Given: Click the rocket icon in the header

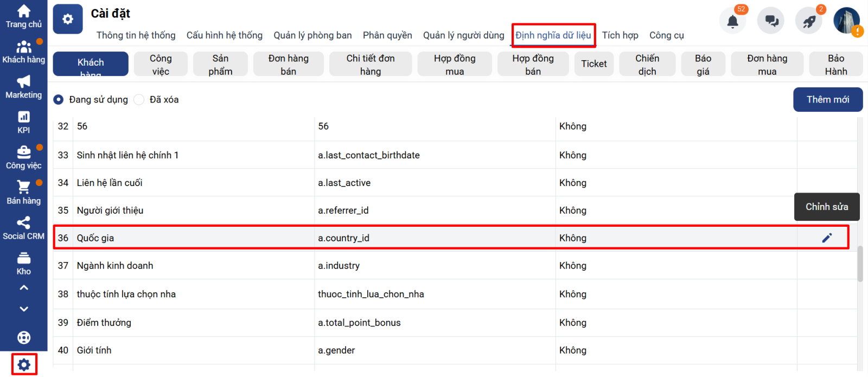Looking at the screenshot, I should click(809, 21).
